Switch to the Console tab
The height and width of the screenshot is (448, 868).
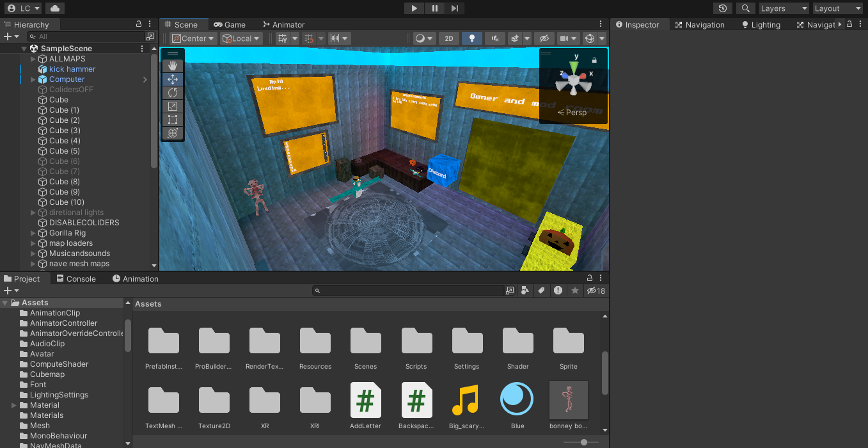coord(75,279)
